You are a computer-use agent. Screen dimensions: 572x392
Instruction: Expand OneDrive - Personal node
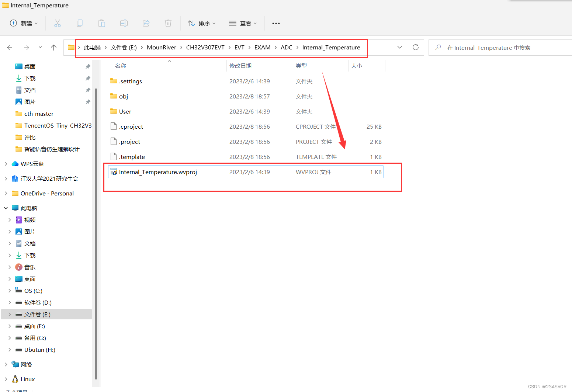(x=6, y=194)
